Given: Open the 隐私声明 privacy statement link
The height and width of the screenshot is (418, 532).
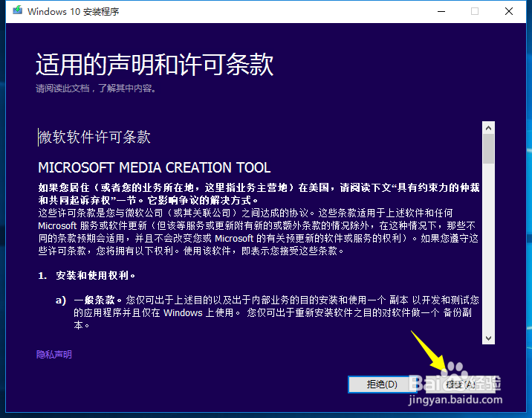Looking at the screenshot, I should 54,355.
